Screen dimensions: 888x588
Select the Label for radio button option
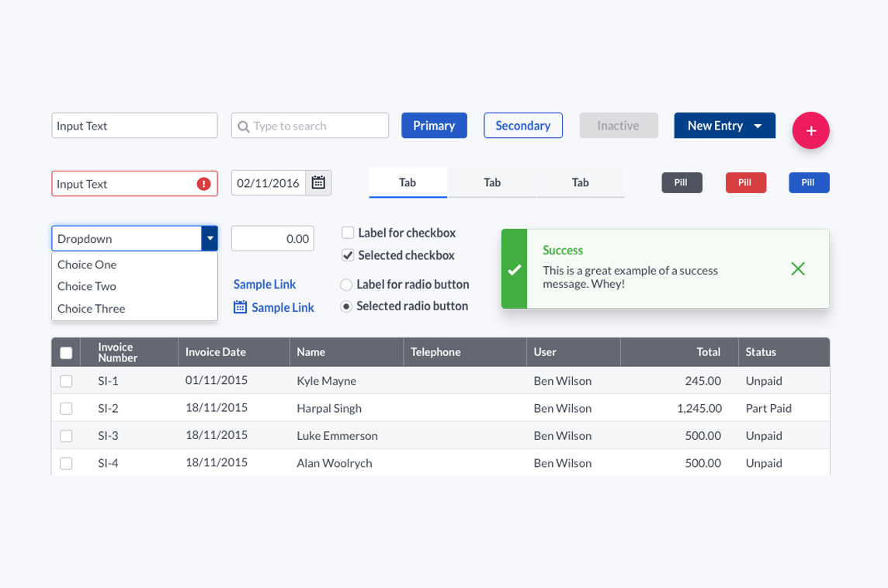click(x=346, y=285)
